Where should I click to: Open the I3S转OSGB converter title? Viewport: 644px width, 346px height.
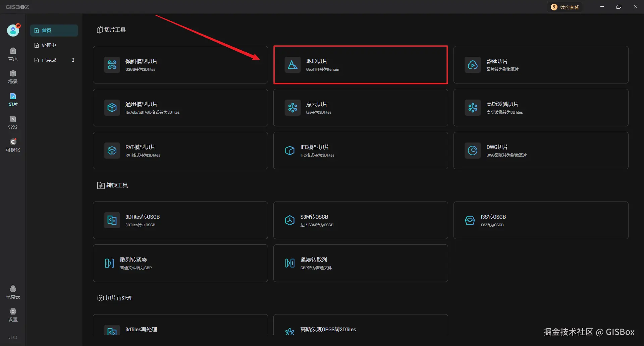coord(493,217)
